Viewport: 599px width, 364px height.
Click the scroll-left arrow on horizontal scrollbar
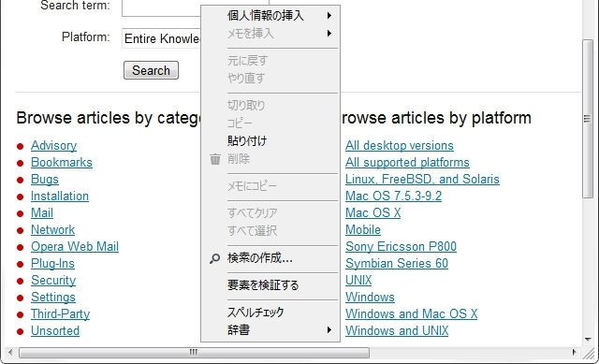[10, 352]
